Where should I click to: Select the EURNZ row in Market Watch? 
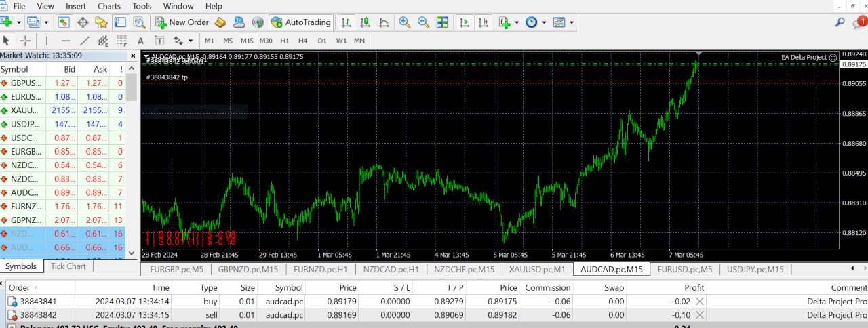click(26, 206)
